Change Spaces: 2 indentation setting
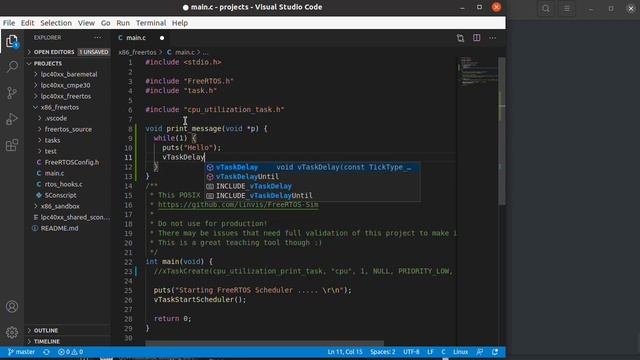This screenshot has width=640, height=360. click(382, 352)
